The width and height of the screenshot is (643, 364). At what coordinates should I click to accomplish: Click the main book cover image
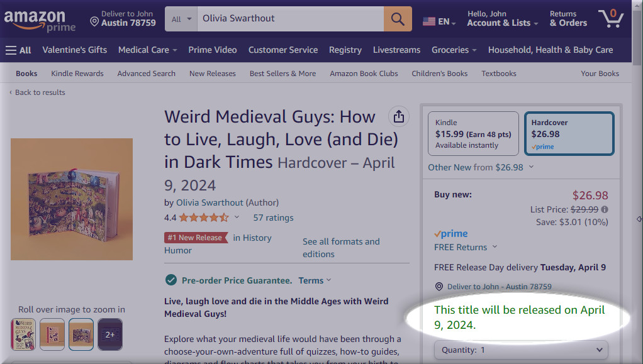(x=72, y=199)
